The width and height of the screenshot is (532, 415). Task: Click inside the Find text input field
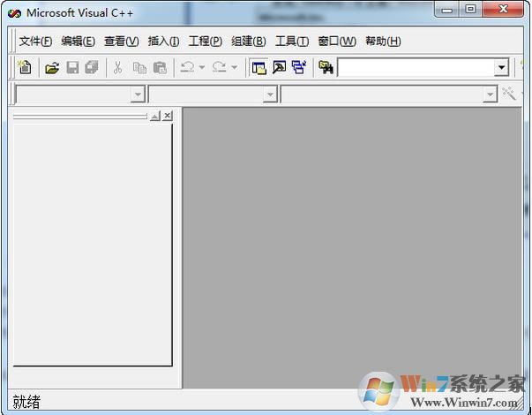pos(416,68)
